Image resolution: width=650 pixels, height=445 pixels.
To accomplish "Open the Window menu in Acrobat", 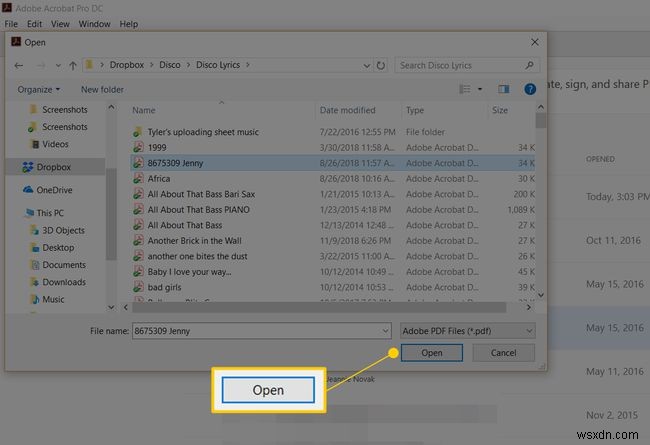I will point(95,24).
